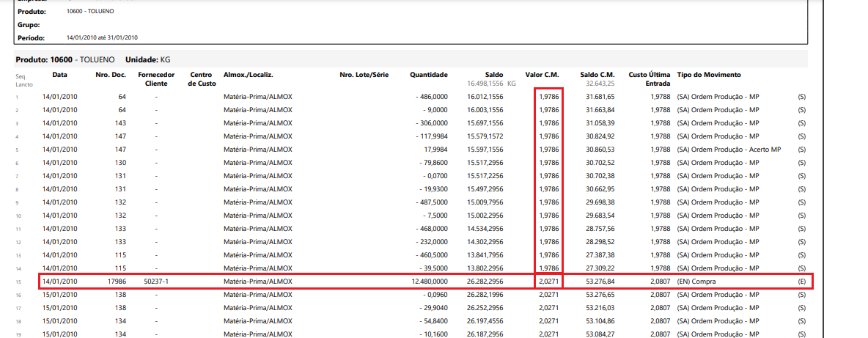Viewport: 868px width, 338px height.
Task: Click Saldo C.M. value '53.276,84'
Action: [600, 282]
